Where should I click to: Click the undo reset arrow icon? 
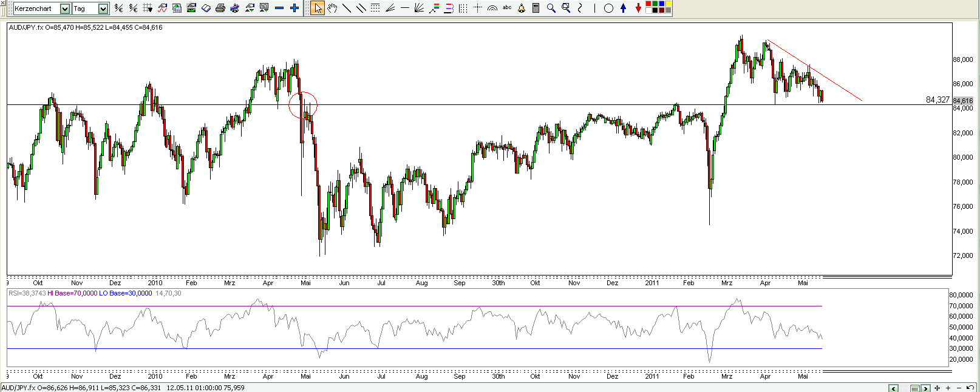[970, 388]
